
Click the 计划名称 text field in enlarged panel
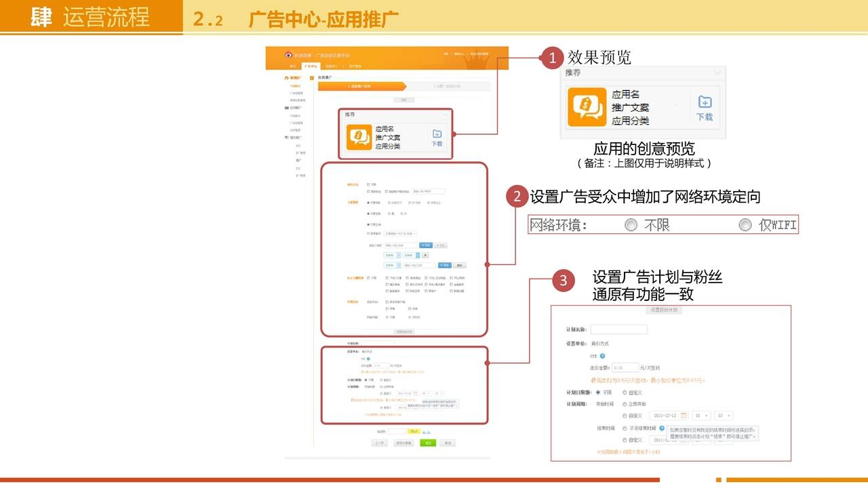(x=618, y=329)
